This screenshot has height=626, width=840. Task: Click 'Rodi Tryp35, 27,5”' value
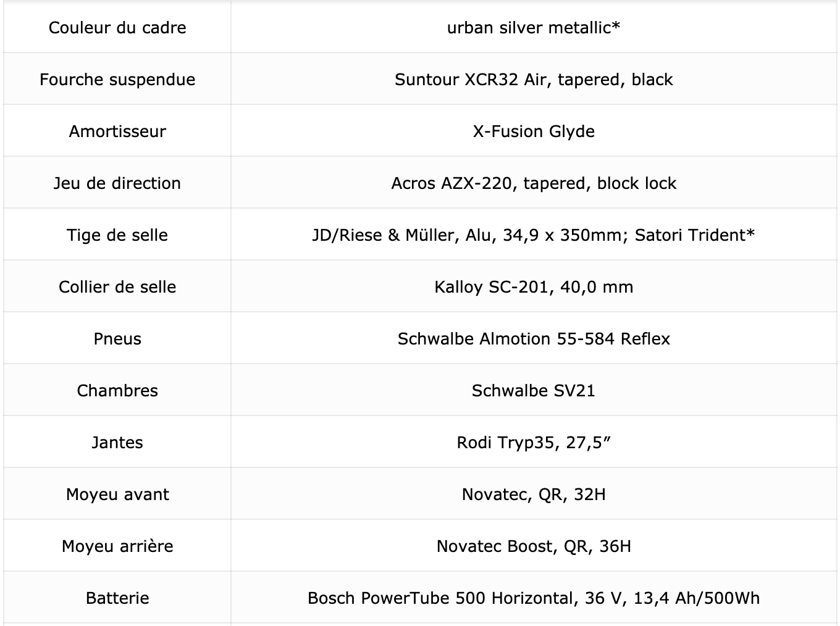tap(534, 442)
